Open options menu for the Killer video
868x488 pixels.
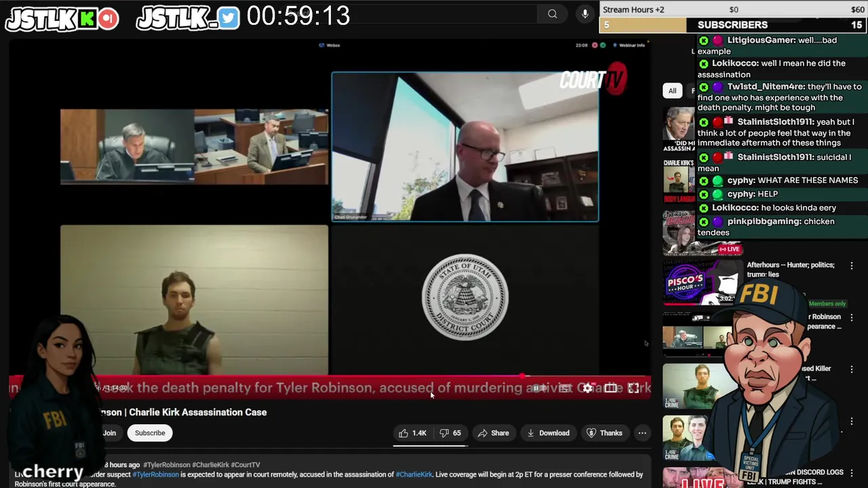tap(852, 369)
